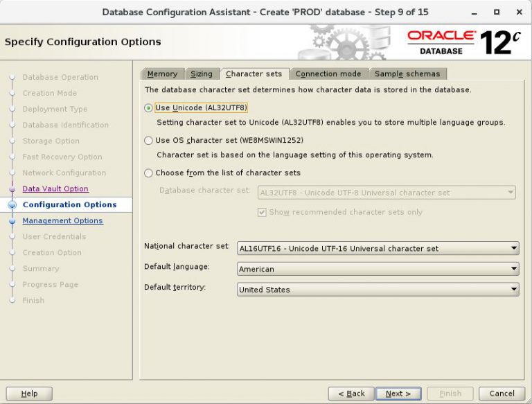
Task: Expand the Database character set combo box
Action: click(387, 193)
